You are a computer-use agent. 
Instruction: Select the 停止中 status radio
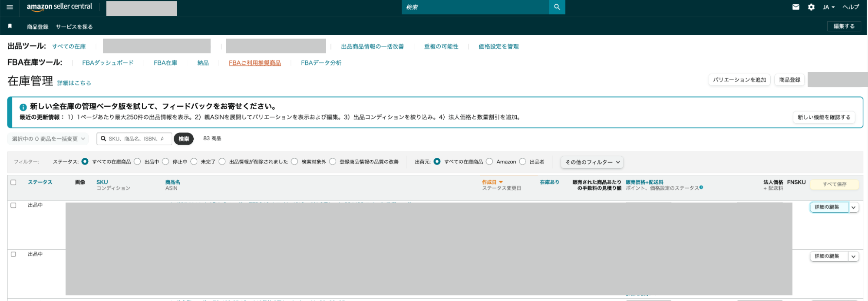pyautogui.click(x=165, y=161)
